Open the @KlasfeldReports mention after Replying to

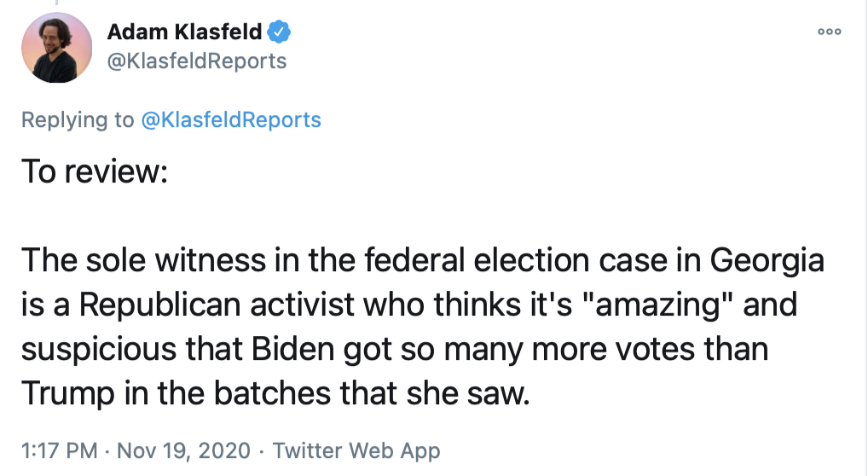[x=231, y=119]
